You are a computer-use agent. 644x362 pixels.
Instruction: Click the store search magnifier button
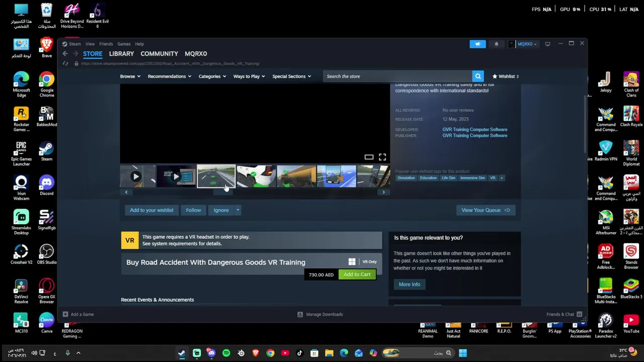(x=477, y=76)
